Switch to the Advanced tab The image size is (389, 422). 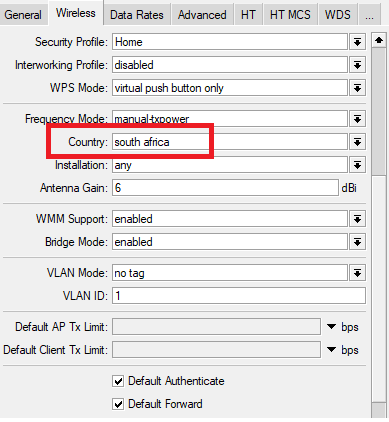[x=202, y=14]
